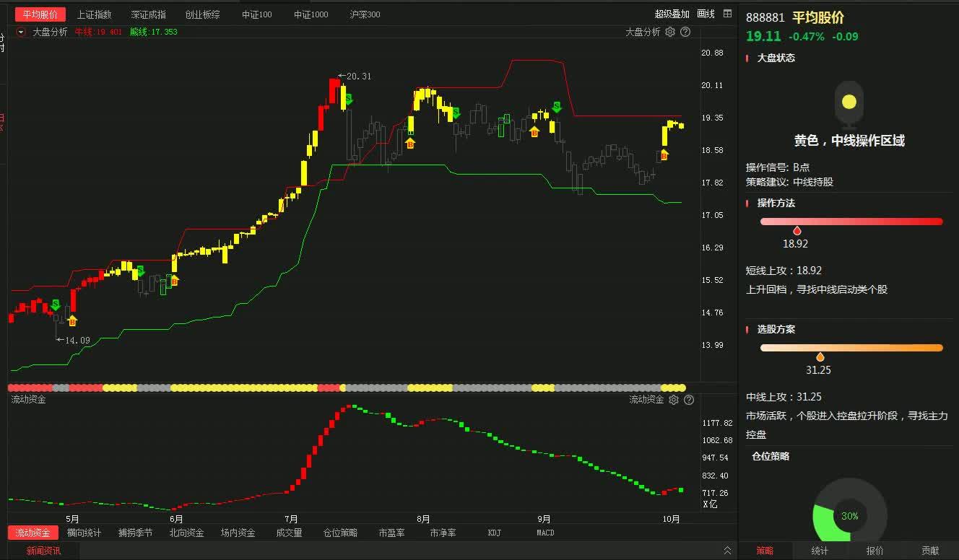959x560 pixels.
Task: Open the 报价 side panel tab
Action: coord(875,551)
